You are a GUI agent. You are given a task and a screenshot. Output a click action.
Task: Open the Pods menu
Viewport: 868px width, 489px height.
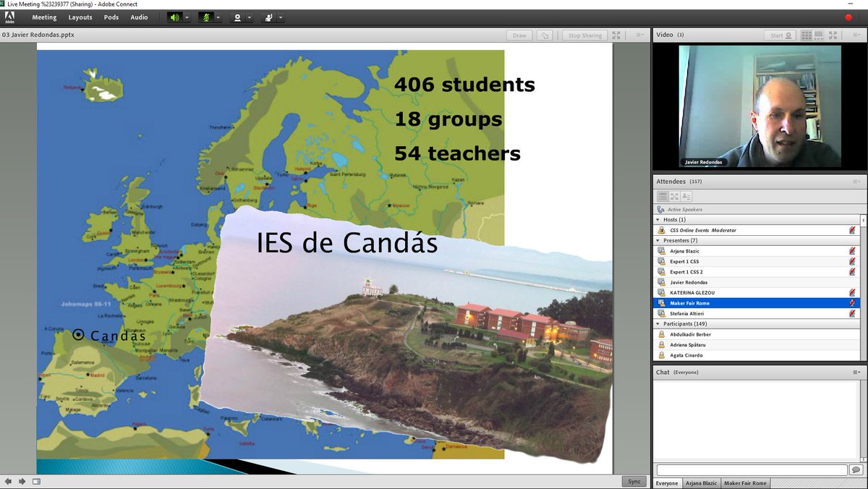(x=111, y=17)
